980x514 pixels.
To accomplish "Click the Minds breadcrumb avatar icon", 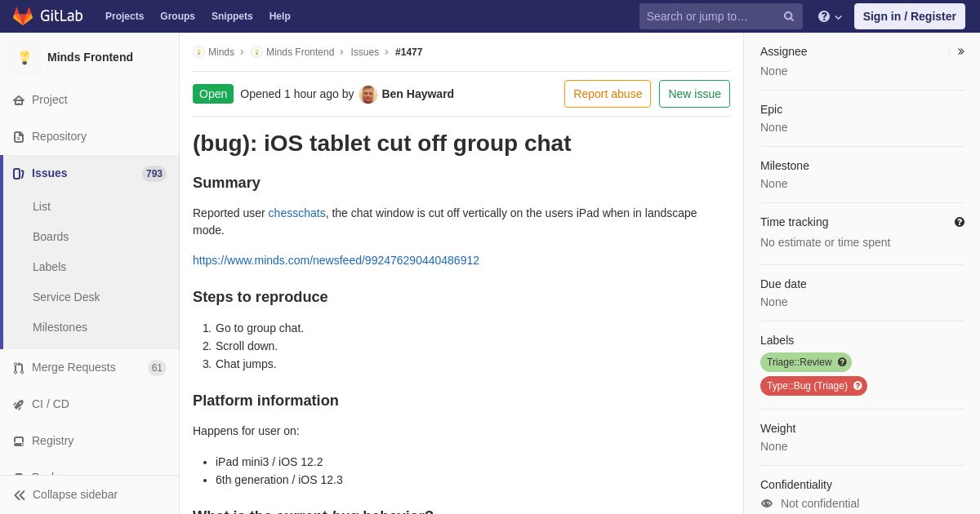I will point(198,52).
